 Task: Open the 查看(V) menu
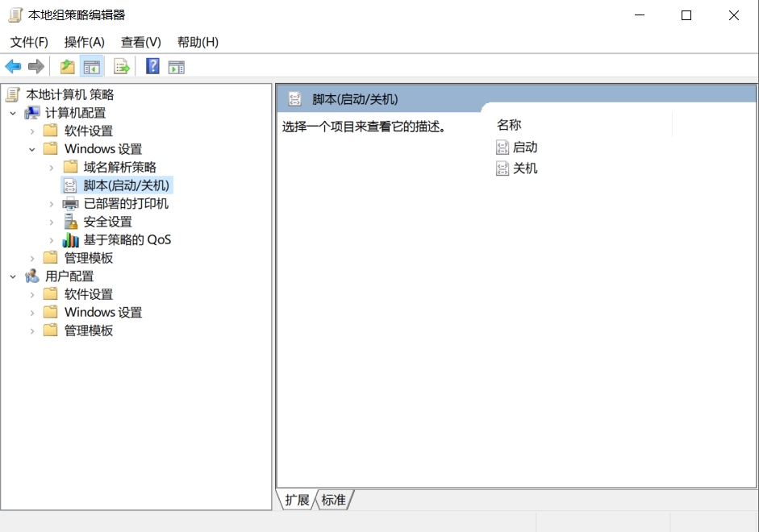[141, 42]
